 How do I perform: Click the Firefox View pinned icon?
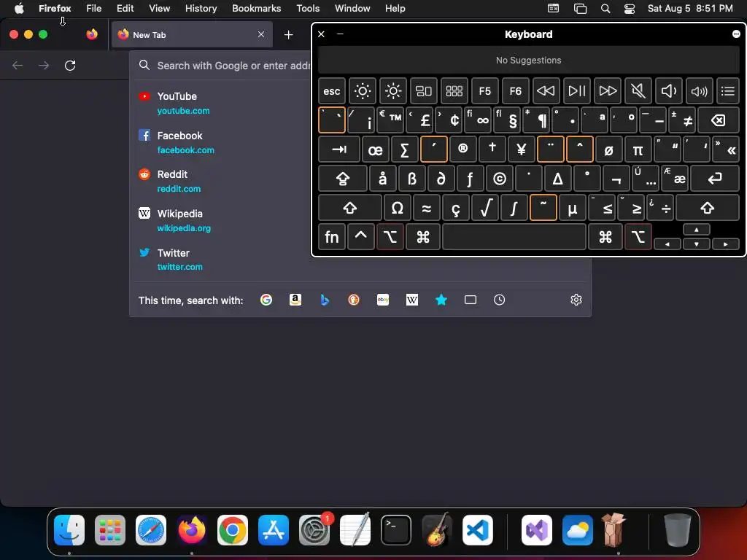click(x=92, y=34)
